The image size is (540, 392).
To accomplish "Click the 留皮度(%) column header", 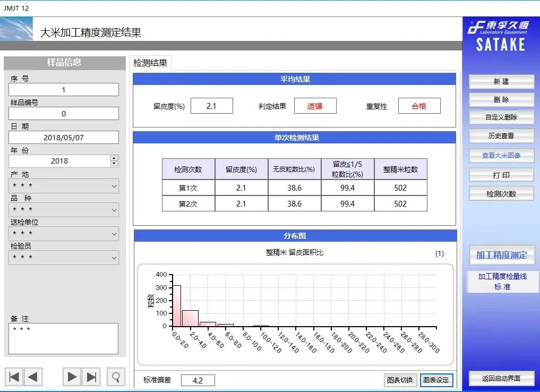I will (x=241, y=169).
